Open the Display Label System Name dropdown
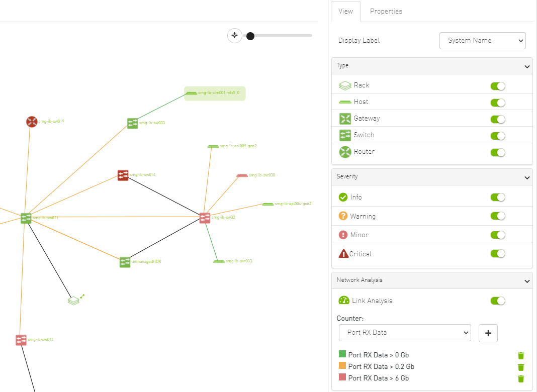 [482, 40]
